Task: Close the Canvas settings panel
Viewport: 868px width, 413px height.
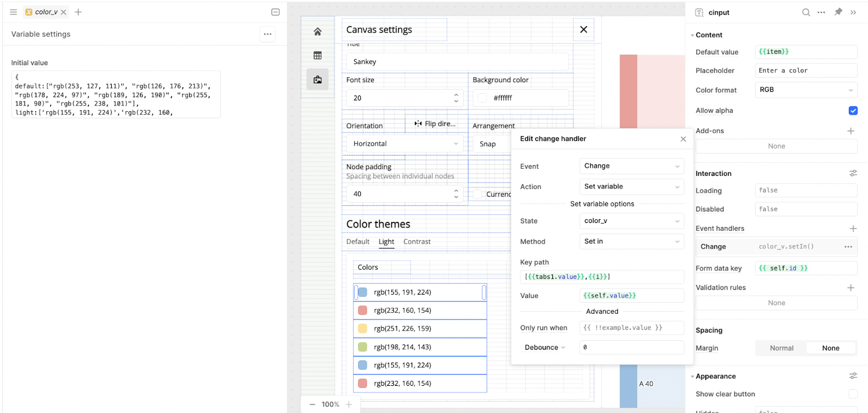Action: point(584,29)
